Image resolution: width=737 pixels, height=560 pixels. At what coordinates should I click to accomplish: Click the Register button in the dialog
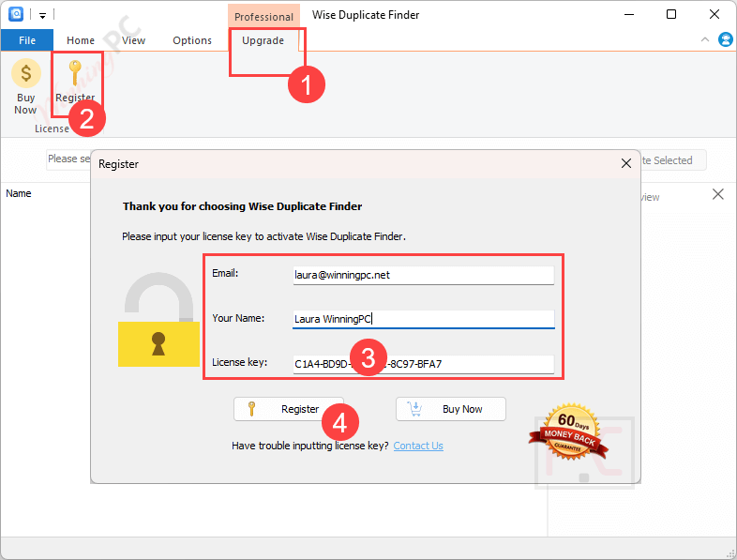(x=288, y=409)
